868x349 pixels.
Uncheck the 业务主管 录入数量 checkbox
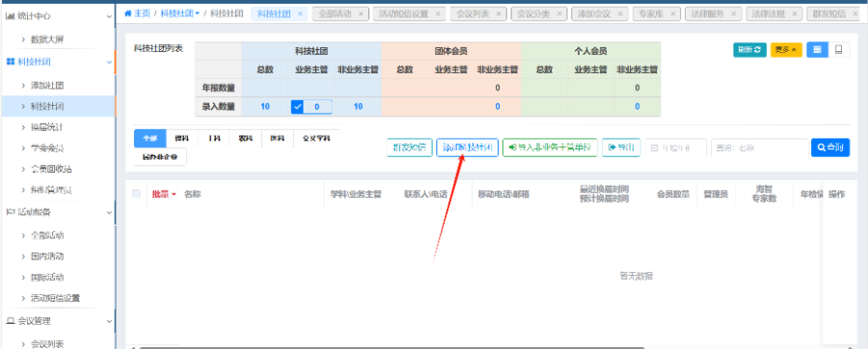(297, 107)
